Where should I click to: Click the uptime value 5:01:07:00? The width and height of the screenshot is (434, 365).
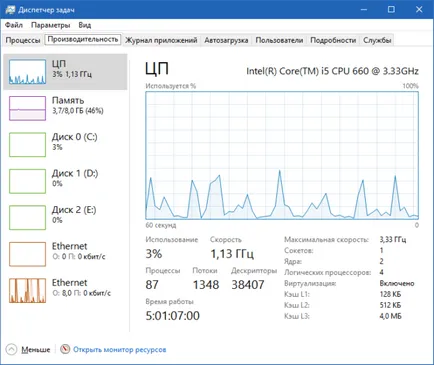pos(173,315)
